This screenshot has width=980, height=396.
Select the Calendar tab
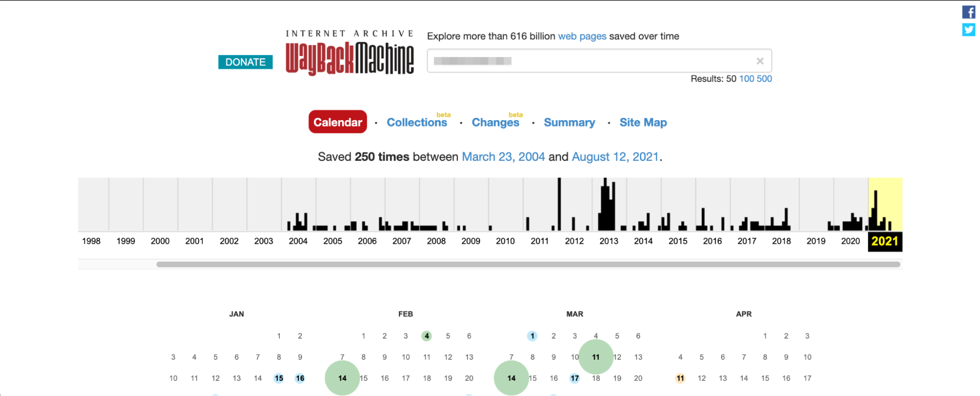tap(338, 122)
